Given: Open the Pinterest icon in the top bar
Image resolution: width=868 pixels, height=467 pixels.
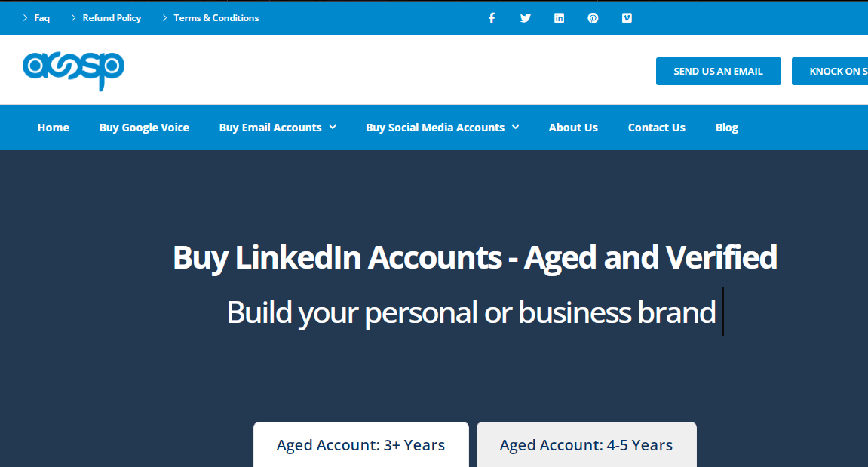Looking at the screenshot, I should click(593, 17).
